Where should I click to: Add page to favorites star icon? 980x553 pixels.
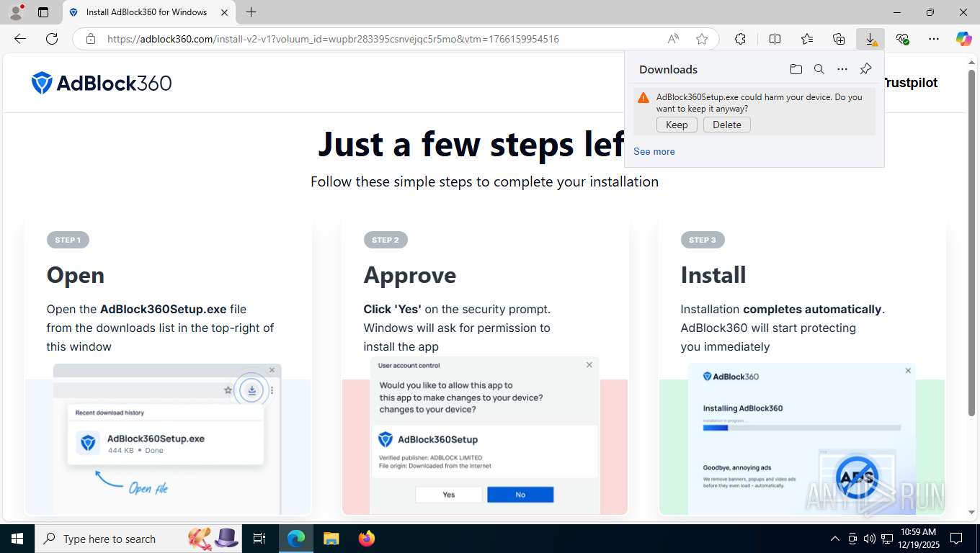pos(702,39)
